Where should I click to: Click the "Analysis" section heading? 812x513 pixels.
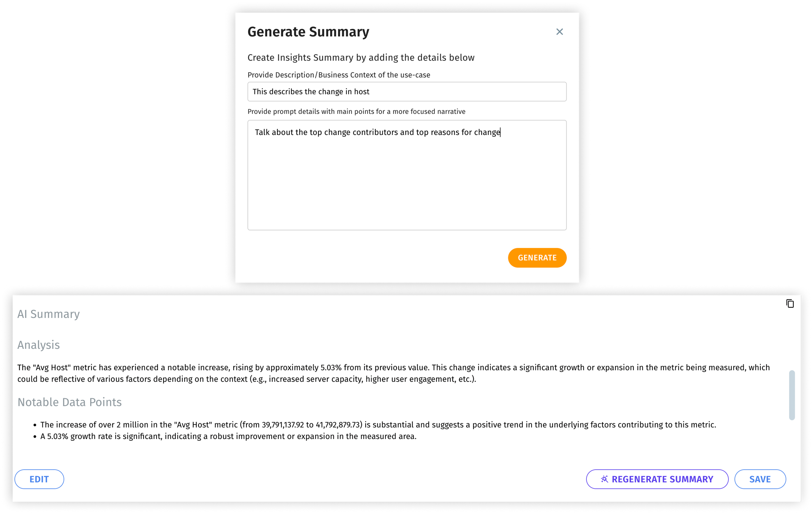coord(39,345)
